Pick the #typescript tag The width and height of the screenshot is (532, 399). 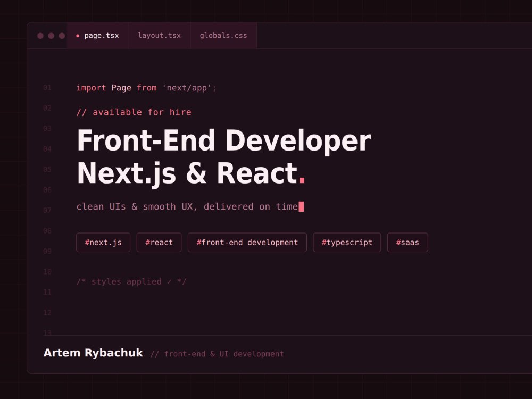[347, 243]
